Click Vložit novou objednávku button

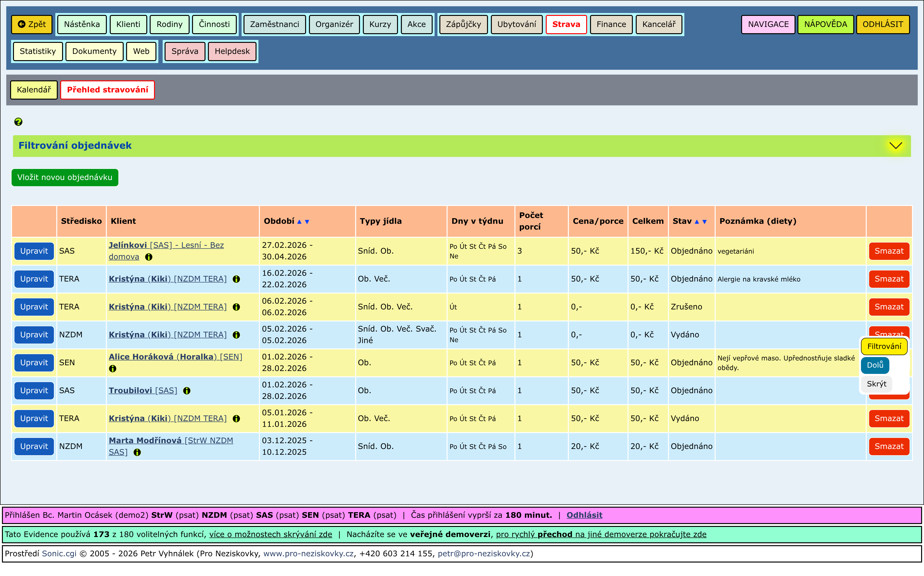coord(65,178)
